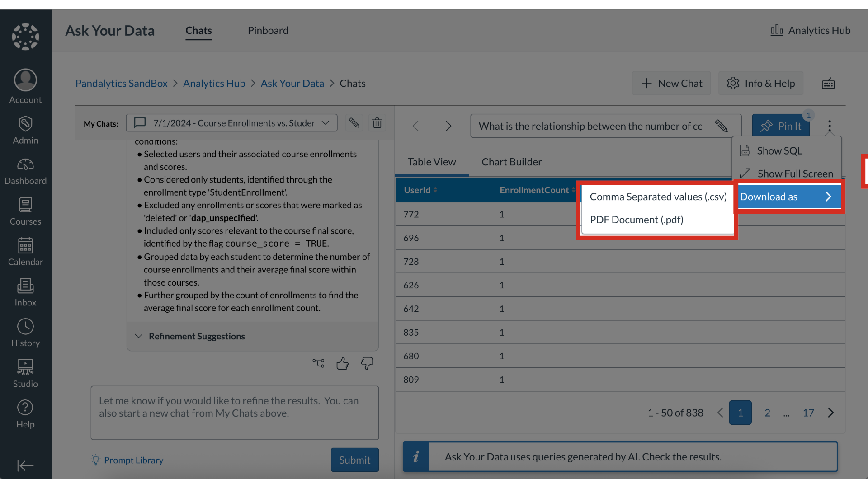Expand the Download as submenu
Image resolution: width=868 pixels, height=488 pixels.
tap(789, 197)
